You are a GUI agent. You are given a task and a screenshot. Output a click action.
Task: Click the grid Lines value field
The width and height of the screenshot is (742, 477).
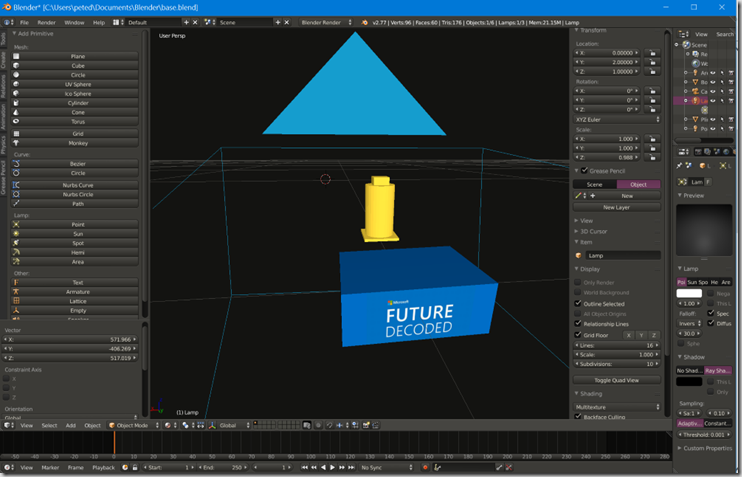[617, 345]
